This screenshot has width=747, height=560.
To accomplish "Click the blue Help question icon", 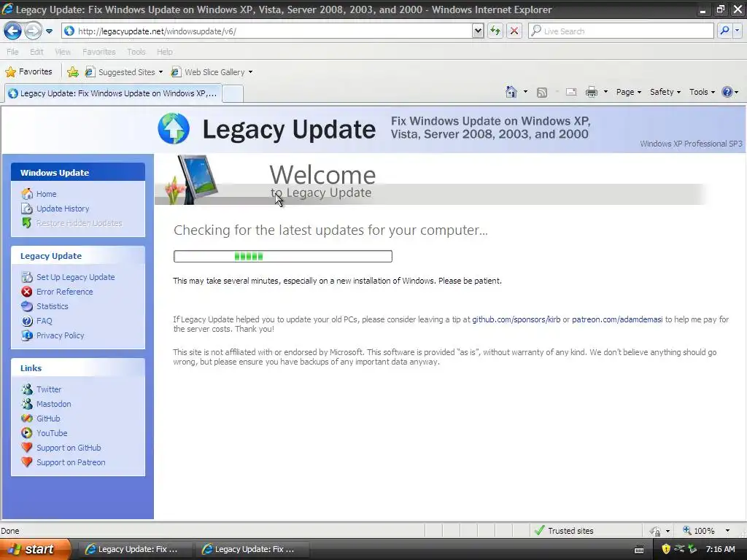I will [727, 93].
